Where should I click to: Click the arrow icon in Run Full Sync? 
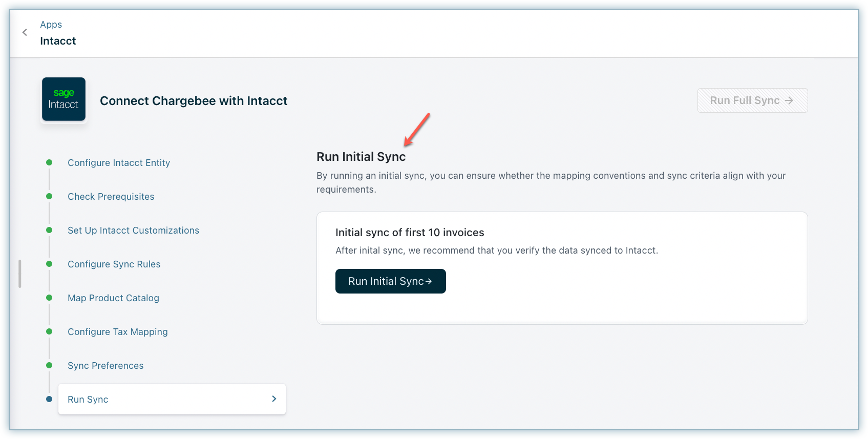point(789,101)
